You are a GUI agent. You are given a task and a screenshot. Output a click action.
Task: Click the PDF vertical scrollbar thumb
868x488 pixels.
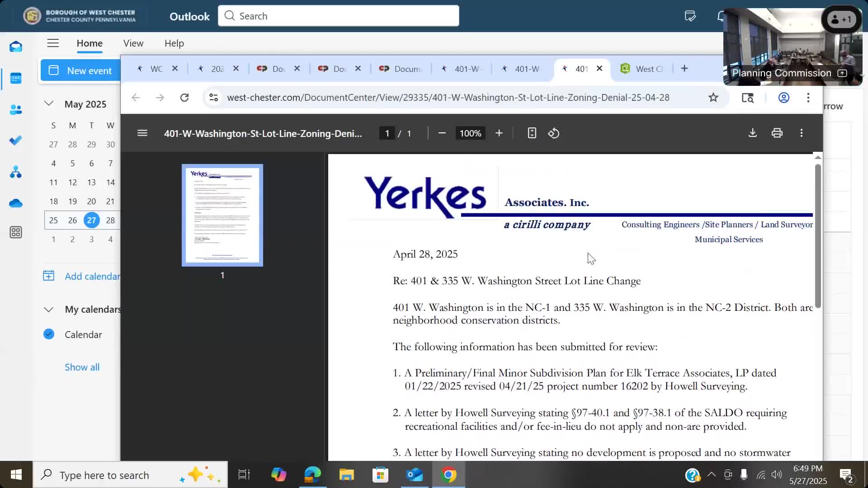[817, 235]
